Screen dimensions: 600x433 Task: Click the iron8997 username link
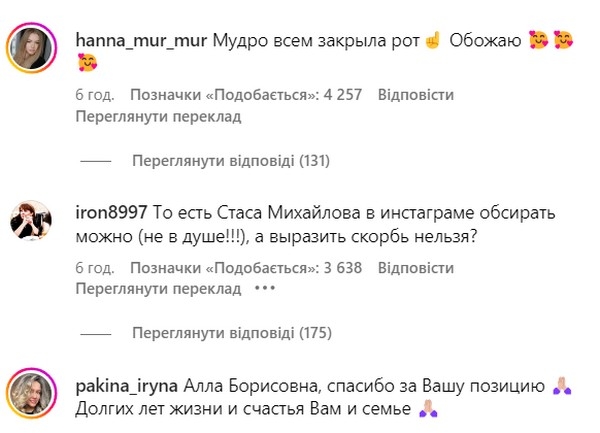[111, 213]
